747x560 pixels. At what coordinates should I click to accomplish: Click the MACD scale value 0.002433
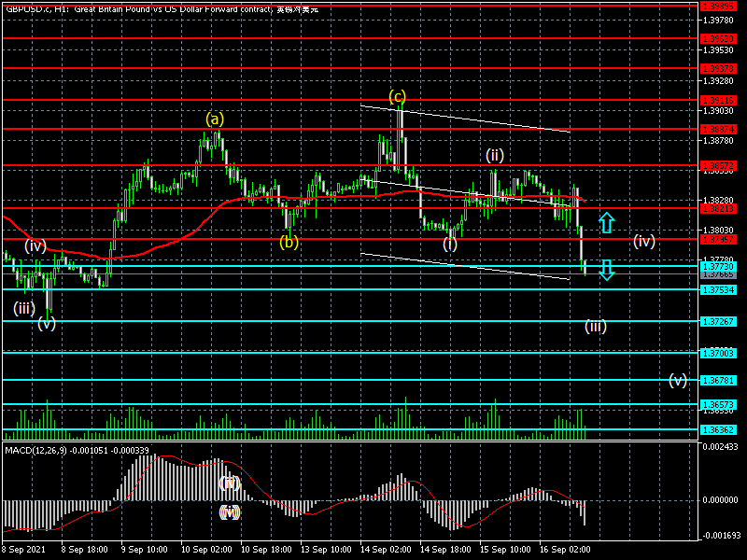(x=720, y=447)
